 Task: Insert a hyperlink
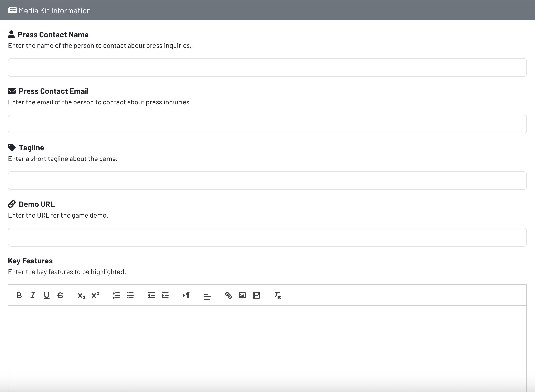(228, 295)
